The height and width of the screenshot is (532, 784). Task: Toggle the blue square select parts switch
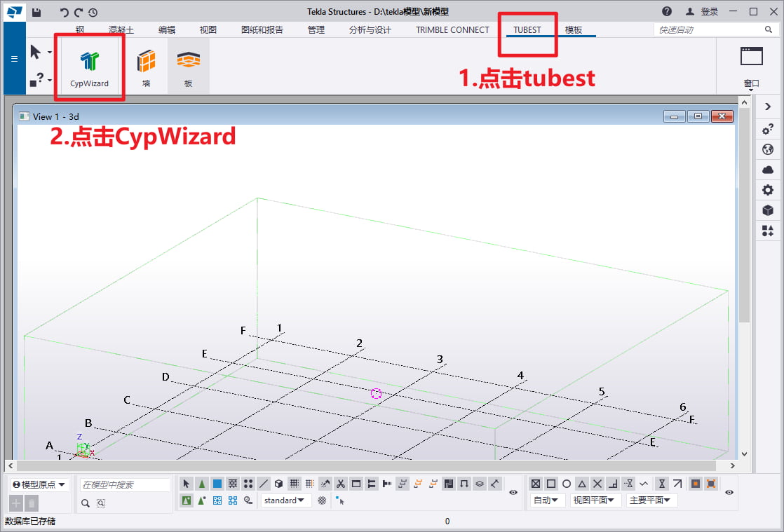tap(217, 484)
